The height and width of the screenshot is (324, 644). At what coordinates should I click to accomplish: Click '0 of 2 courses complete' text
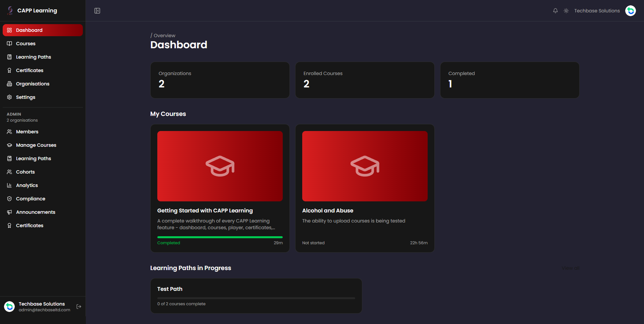tap(181, 304)
